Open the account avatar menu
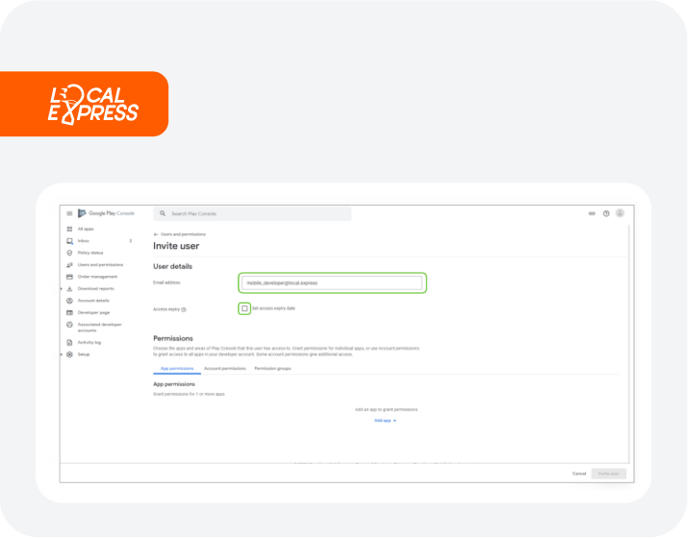 tap(620, 213)
